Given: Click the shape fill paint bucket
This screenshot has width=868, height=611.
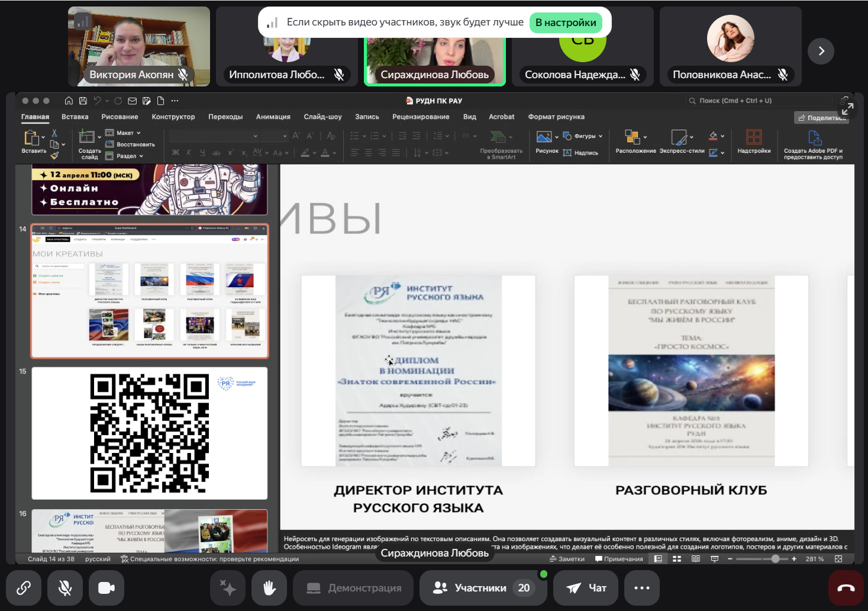Looking at the screenshot, I should point(713,136).
